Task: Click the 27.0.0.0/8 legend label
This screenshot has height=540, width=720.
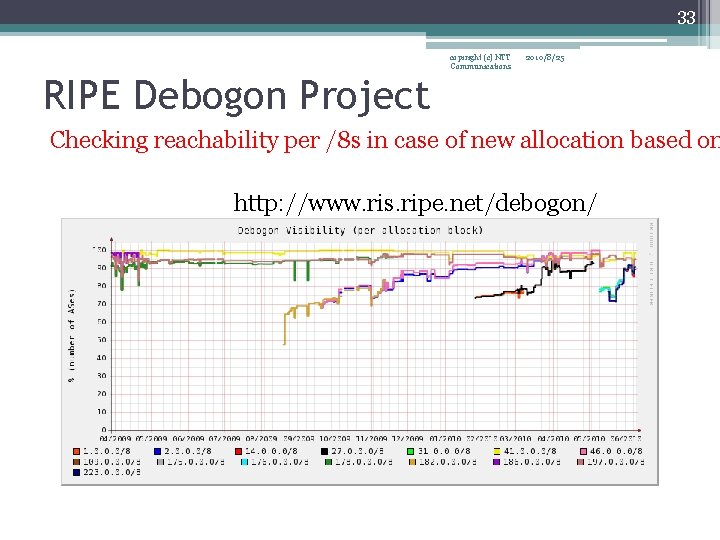Action: point(357,452)
